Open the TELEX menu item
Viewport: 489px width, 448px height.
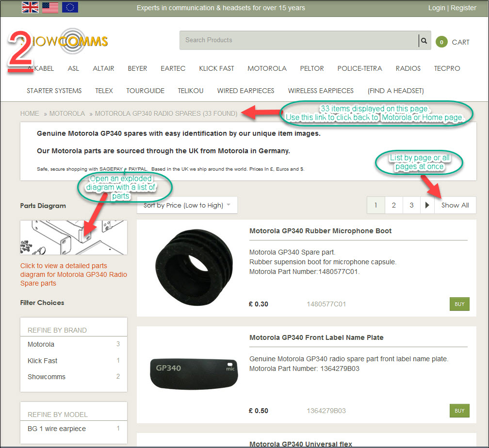tap(104, 91)
